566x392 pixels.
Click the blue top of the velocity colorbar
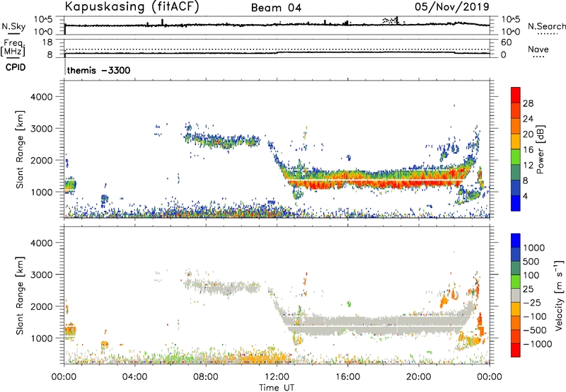tap(516, 241)
